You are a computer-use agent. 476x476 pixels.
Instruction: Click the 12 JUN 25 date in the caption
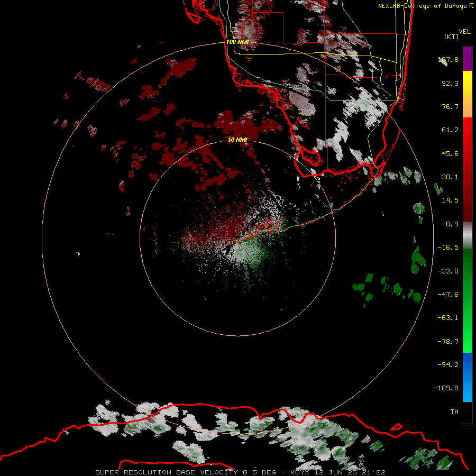tap(337, 472)
